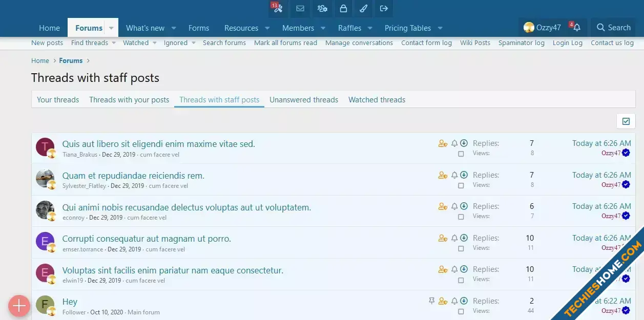Click the log out arrow icon
This screenshot has width=644, height=320.
(384, 8)
